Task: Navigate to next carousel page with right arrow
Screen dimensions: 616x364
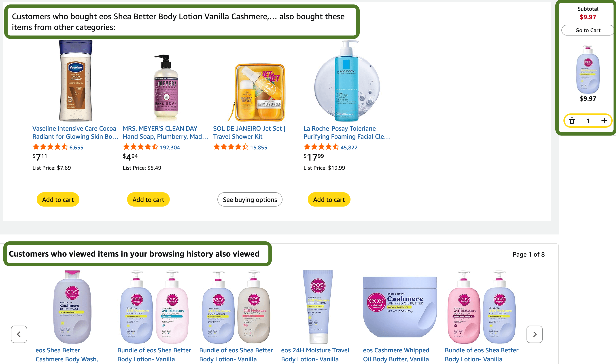Action: (534, 334)
